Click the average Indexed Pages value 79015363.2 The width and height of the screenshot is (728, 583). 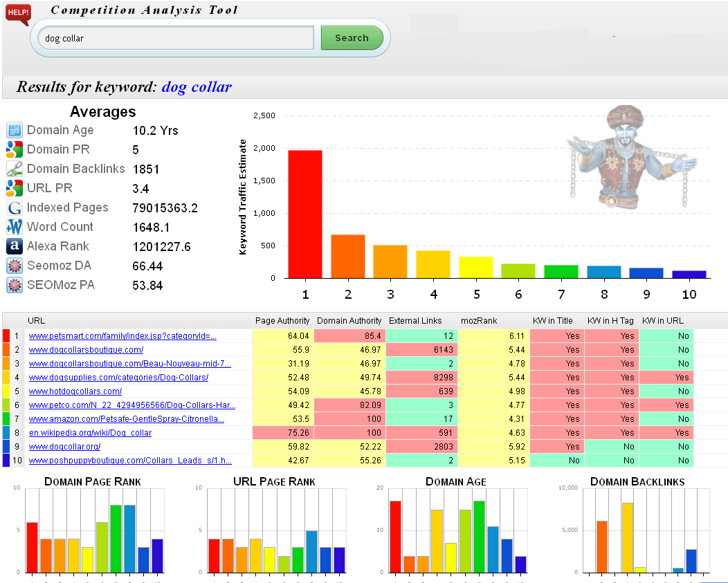click(x=165, y=208)
